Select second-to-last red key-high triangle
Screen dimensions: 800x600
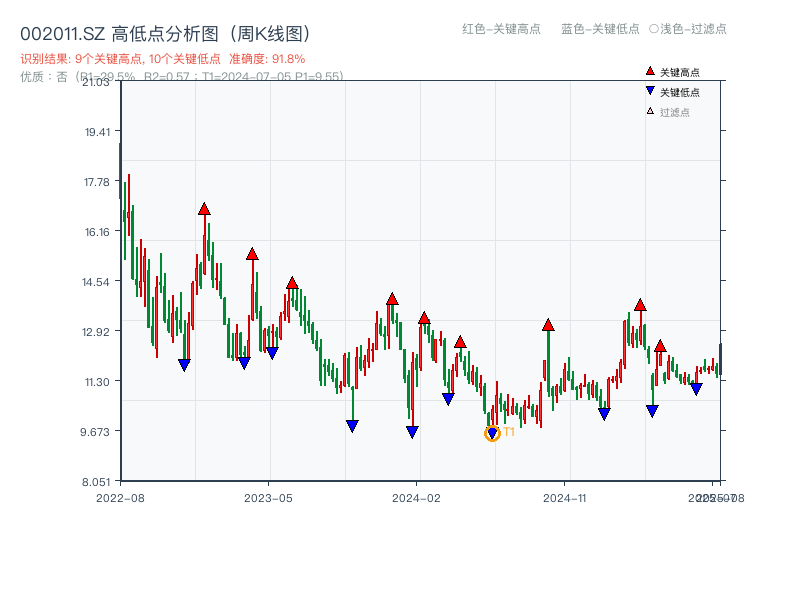click(640, 306)
